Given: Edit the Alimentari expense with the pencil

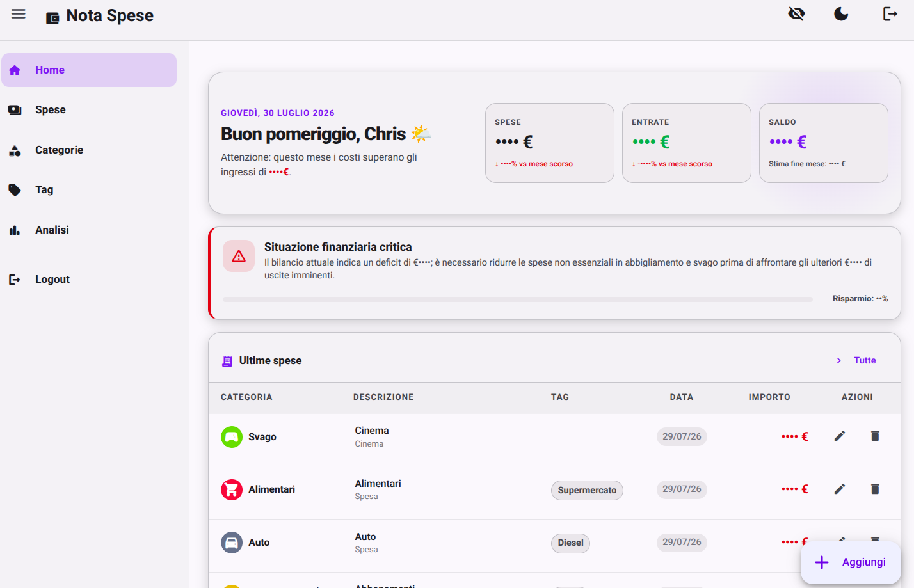Looking at the screenshot, I should click(x=840, y=489).
